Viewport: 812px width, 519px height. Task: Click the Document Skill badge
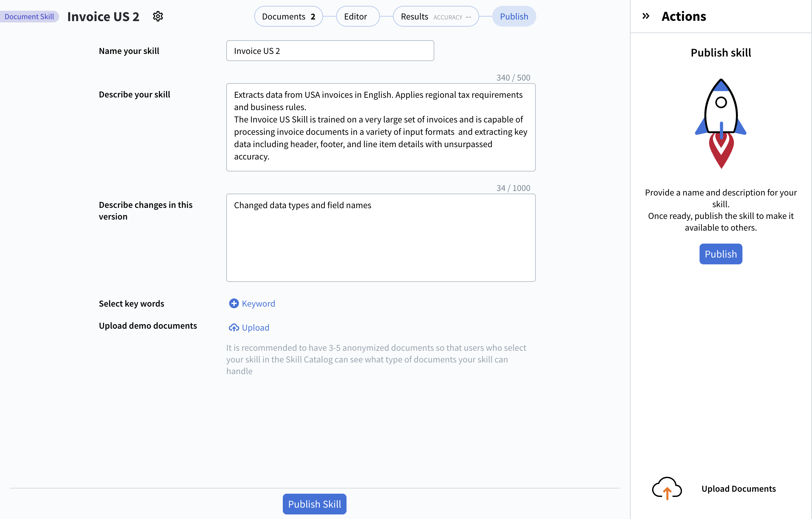click(x=29, y=16)
